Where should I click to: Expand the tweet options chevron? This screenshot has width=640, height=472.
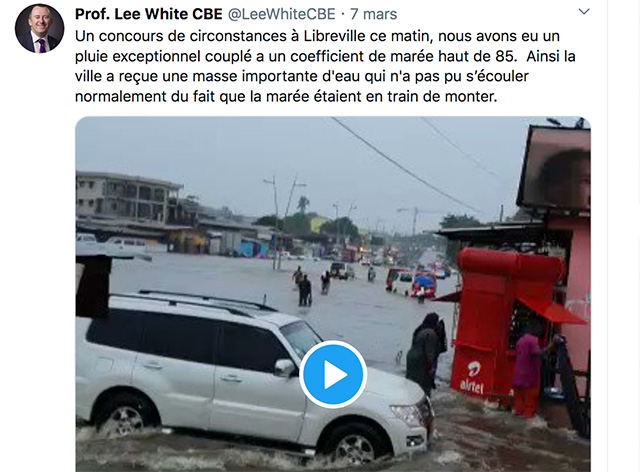(x=584, y=11)
